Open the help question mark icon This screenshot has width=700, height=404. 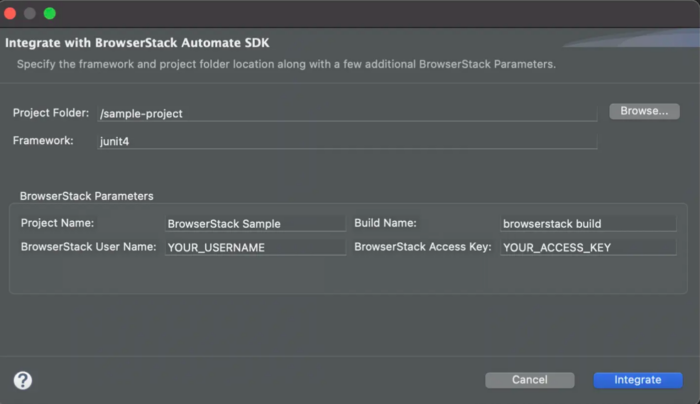pos(23,380)
